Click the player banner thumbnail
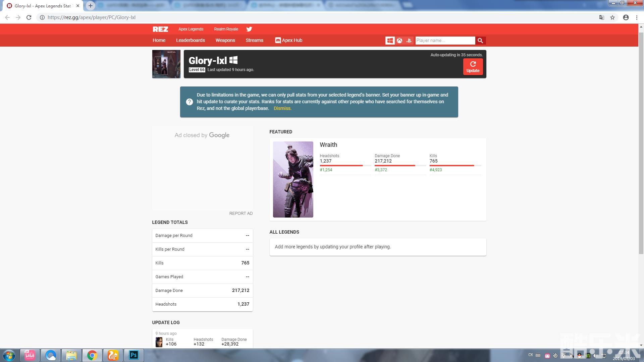Screen dimensions: 644x362 coord(166,64)
